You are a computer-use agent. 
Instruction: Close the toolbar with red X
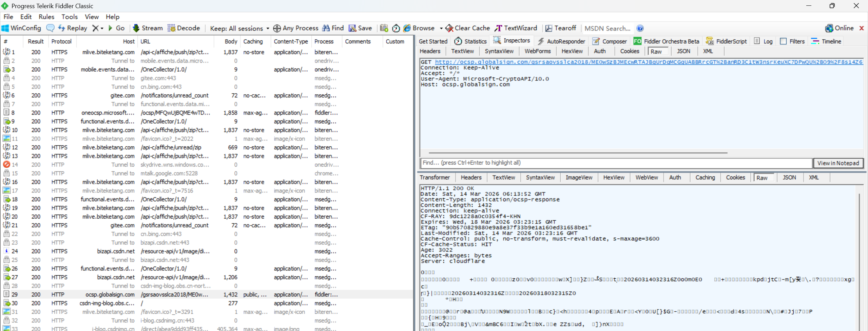click(862, 28)
